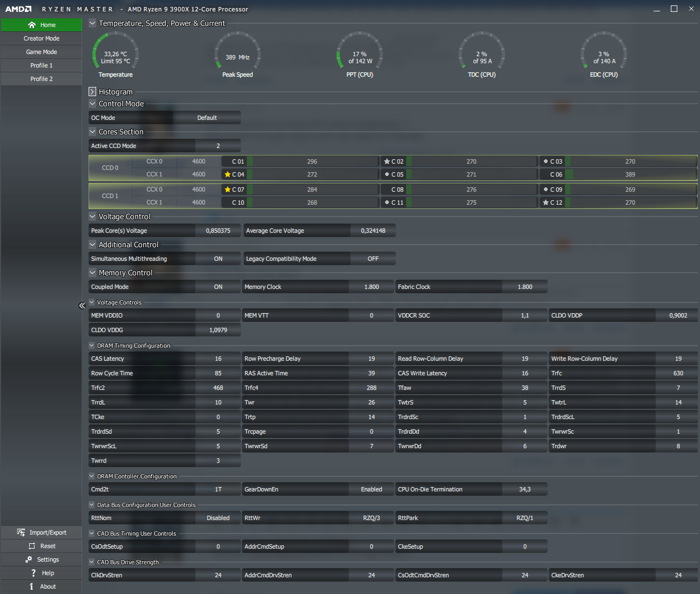Open the Help page
Screen dimensions: 700x594
pyautogui.click(x=42, y=573)
